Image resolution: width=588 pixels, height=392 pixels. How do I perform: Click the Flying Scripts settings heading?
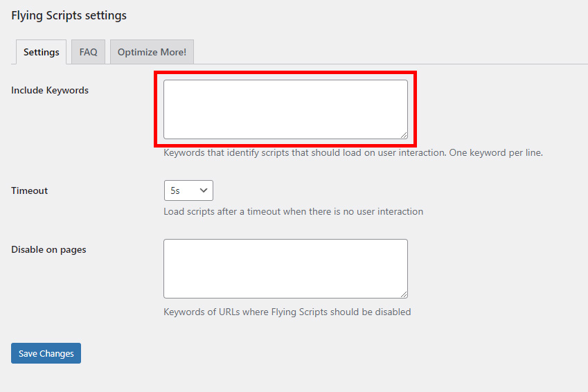tap(69, 15)
